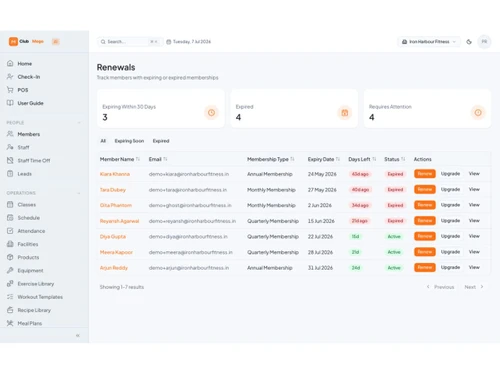Collapse the PEOPLE section chevron
500x375 pixels.
pyautogui.click(x=79, y=123)
